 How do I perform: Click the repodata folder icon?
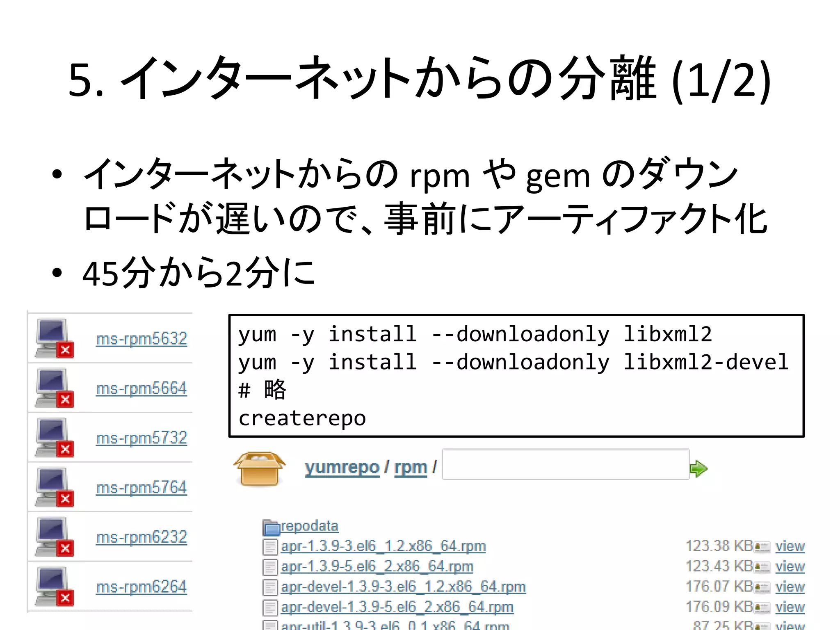[271, 527]
